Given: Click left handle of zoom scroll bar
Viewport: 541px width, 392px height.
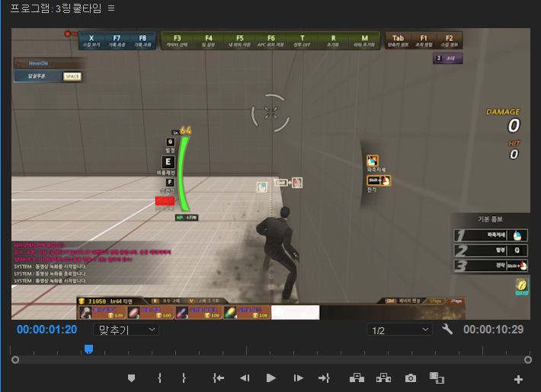Looking at the screenshot, I should [x=15, y=359].
